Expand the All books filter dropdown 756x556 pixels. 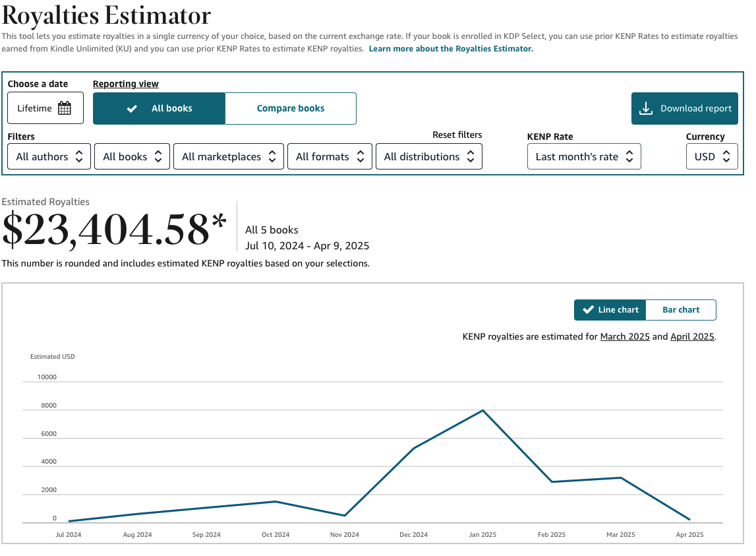click(x=132, y=156)
